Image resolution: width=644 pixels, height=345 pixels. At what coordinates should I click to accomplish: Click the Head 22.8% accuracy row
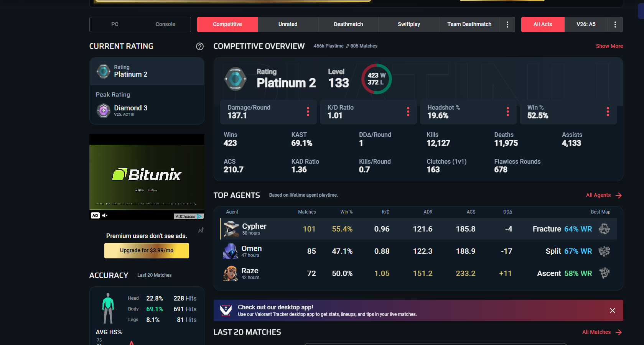point(162,298)
